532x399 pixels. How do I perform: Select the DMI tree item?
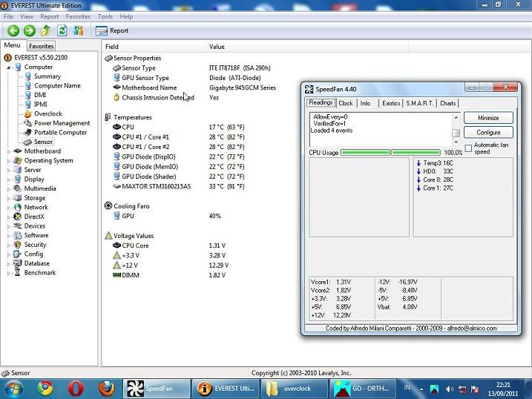(40, 95)
